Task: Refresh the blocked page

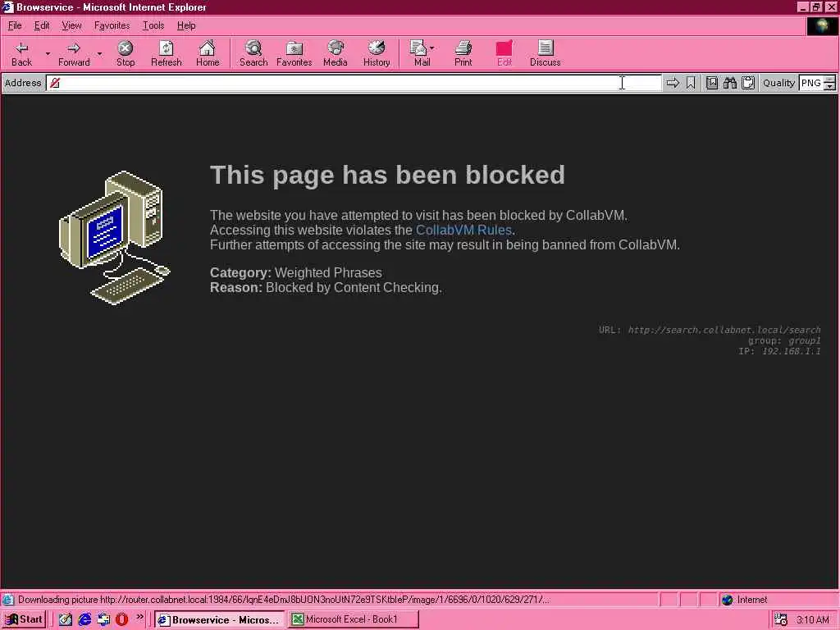Action: 166,53
